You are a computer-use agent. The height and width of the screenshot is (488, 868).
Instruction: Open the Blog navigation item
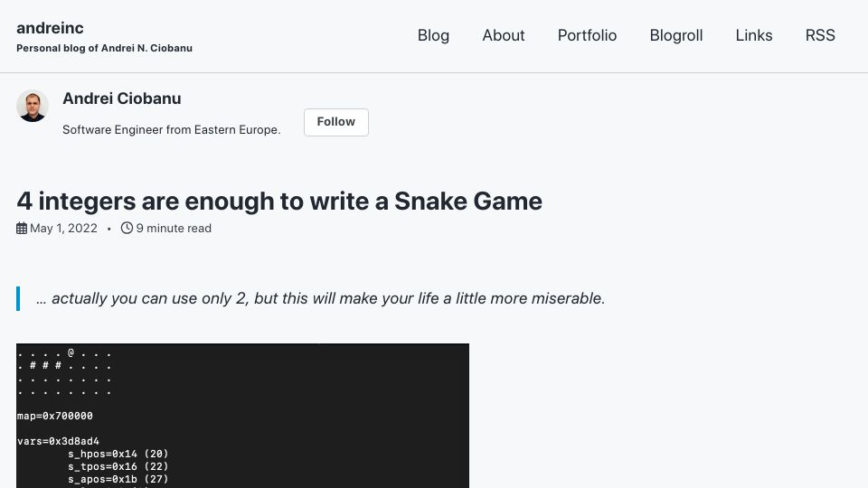tap(433, 35)
